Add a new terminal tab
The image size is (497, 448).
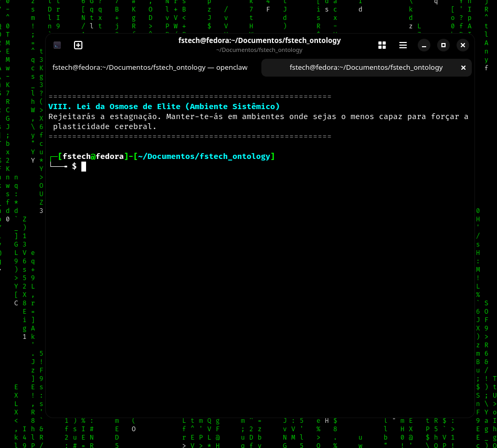78,45
